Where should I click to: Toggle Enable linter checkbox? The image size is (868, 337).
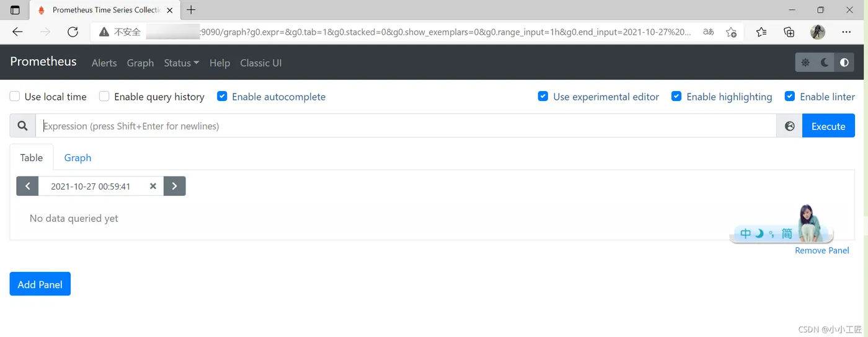pos(790,96)
